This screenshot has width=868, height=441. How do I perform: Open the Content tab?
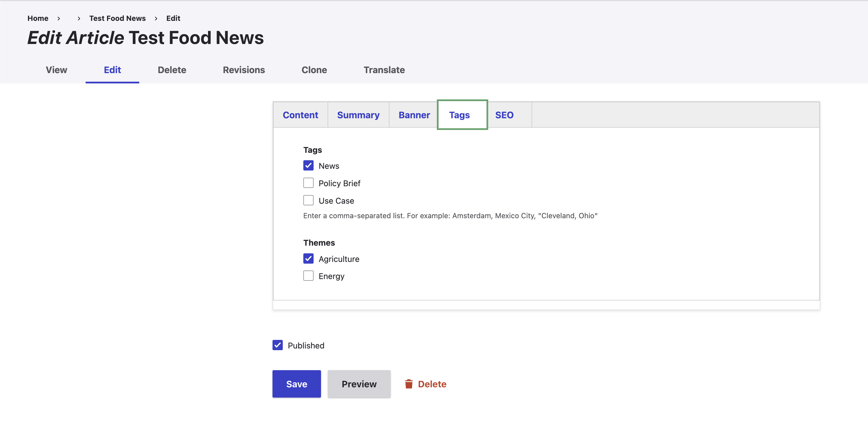(x=300, y=115)
